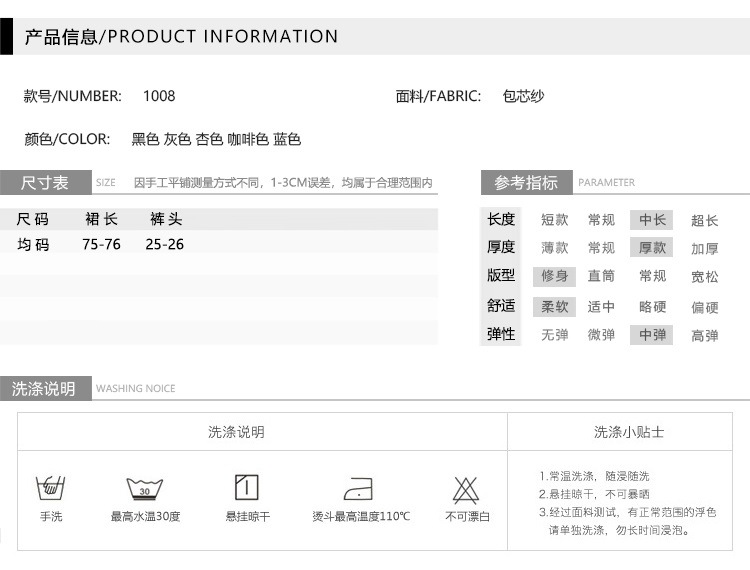This screenshot has height=570, width=750.
Task: Click the crossed-out triangle bleach icon
Action: (466, 490)
